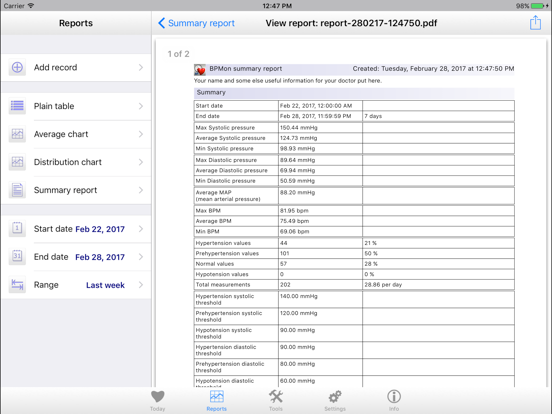Screen dimensions: 552x414
Task: Tap the Info circle icon
Action: tap(394, 397)
